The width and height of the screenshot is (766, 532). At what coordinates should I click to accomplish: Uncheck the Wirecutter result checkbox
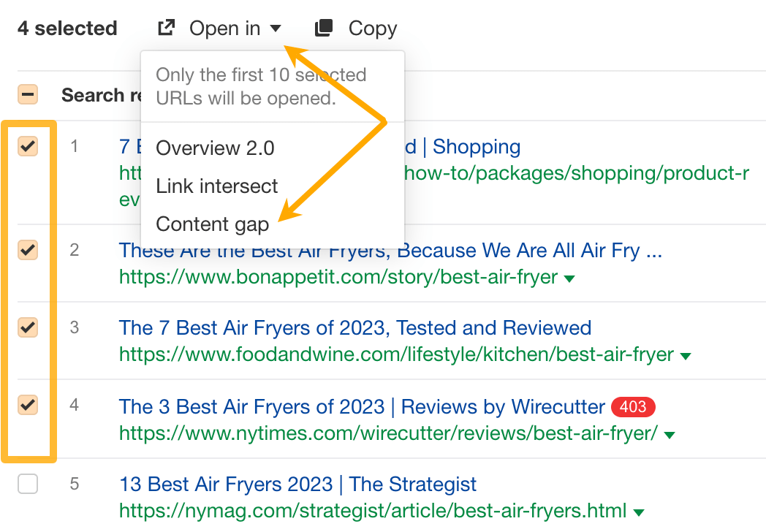28,404
